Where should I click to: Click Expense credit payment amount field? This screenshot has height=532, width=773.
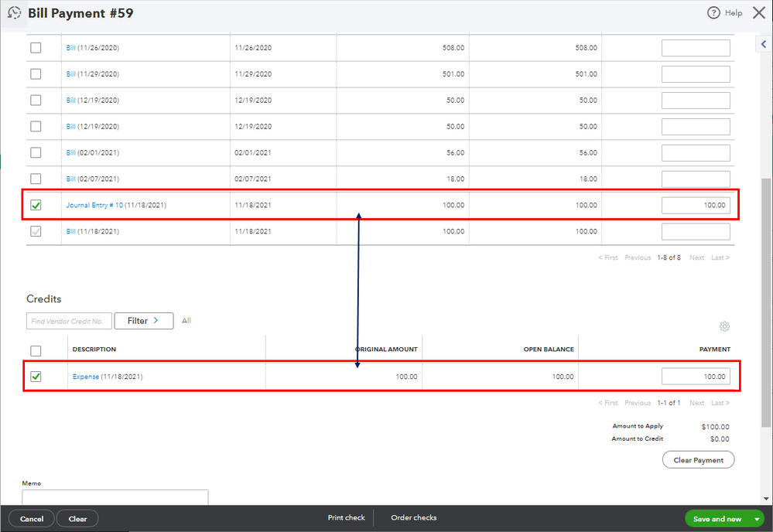click(x=696, y=377)
